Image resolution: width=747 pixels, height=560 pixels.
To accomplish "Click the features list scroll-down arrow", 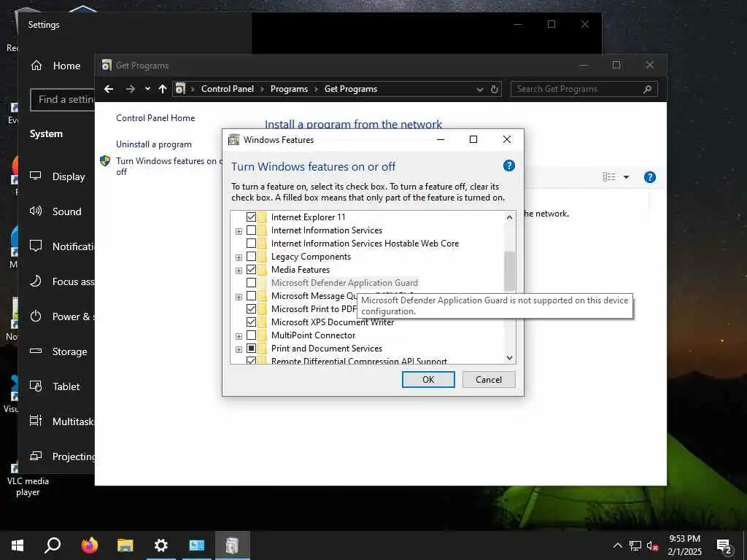I will click(x=509, y=358).
